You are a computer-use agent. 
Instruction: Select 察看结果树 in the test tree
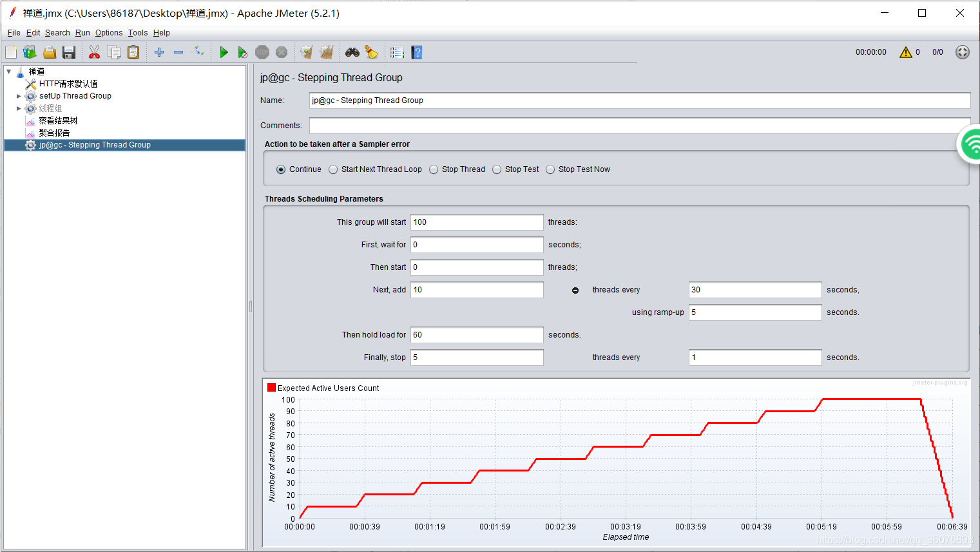click(x=58, y=120)
